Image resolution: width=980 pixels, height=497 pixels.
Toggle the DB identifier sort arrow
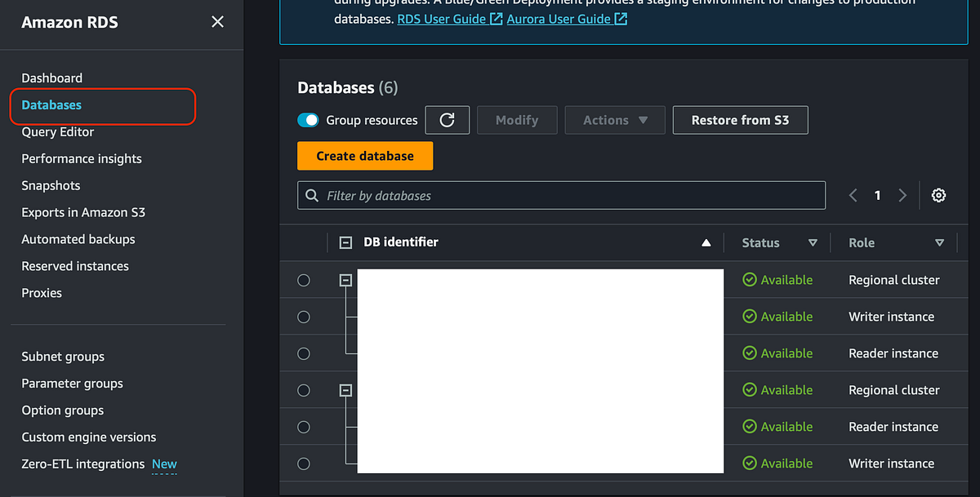(706, 242)
